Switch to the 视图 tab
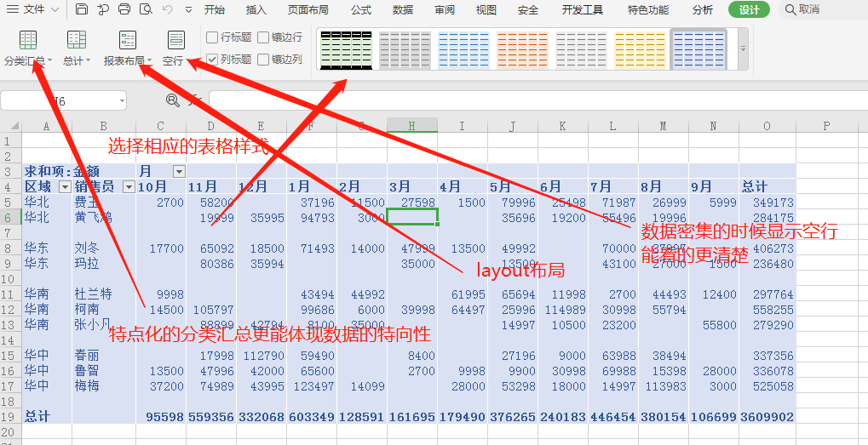Image resolution: width=868 pixels, height=445 pixels. coord(486,10)
